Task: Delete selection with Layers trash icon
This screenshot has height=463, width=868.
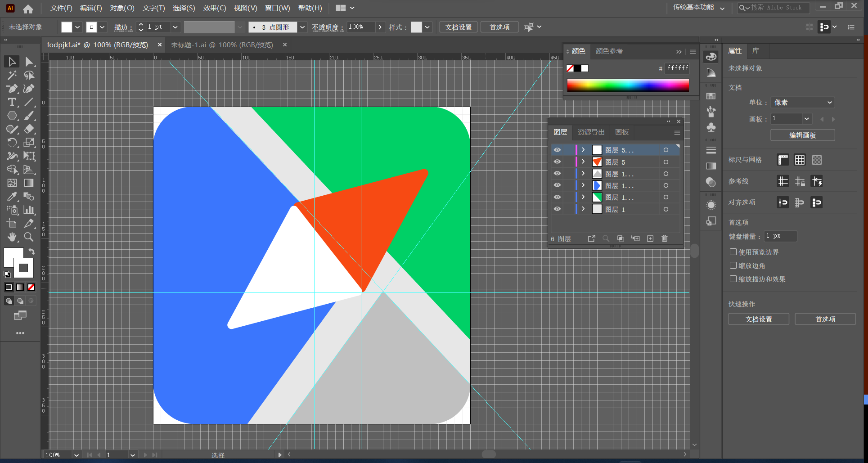Action: pos(665,238)
